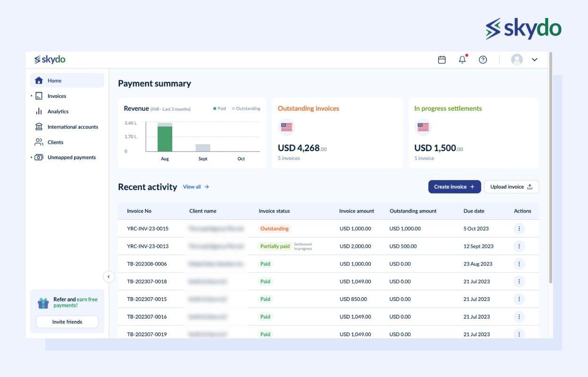Open the help question mark icon

tap(482, 59)
